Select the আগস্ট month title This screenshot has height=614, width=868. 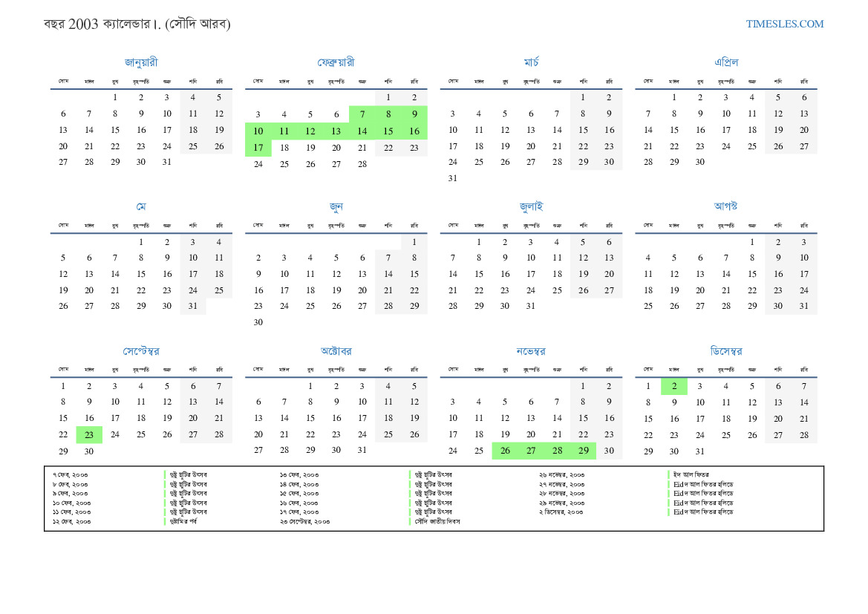click(x=725, y=206)
